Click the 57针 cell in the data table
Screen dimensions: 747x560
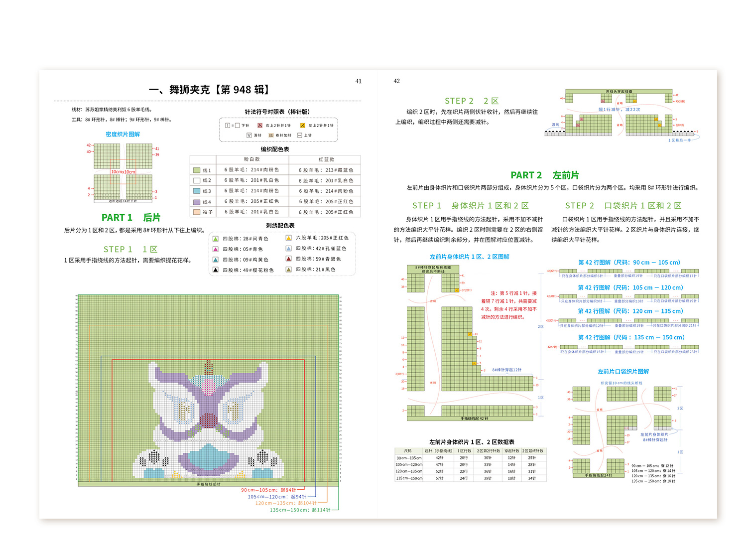[439, 478]
